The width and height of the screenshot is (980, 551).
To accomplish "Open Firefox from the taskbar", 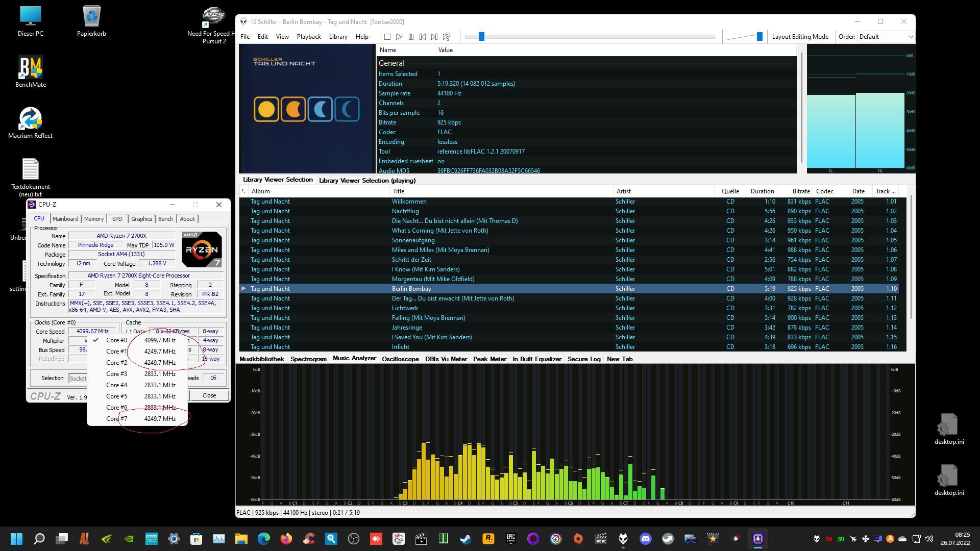I will pyautogui.click(x=286, y=539).
